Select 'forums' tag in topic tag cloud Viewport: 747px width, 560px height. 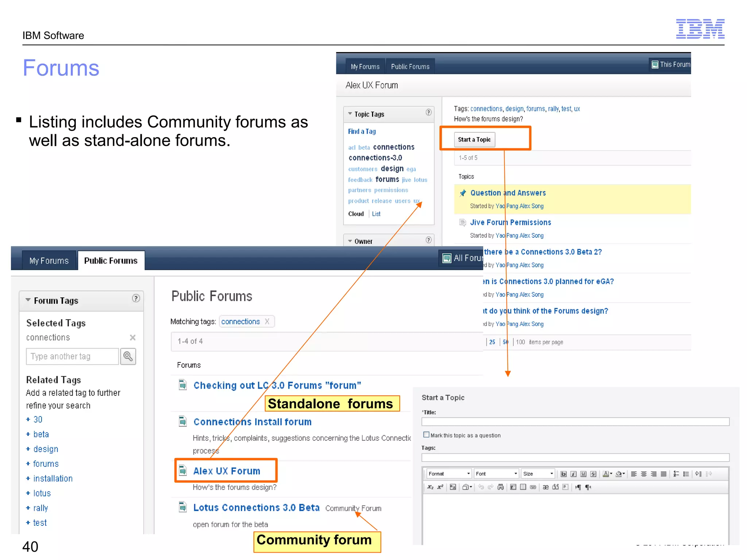point(387,179)
